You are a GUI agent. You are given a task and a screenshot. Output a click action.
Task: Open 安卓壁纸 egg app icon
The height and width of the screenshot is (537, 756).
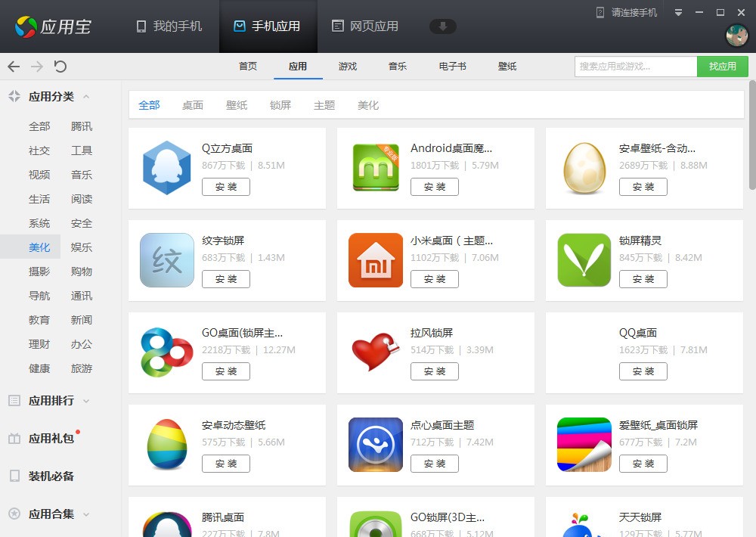[584, 168]
